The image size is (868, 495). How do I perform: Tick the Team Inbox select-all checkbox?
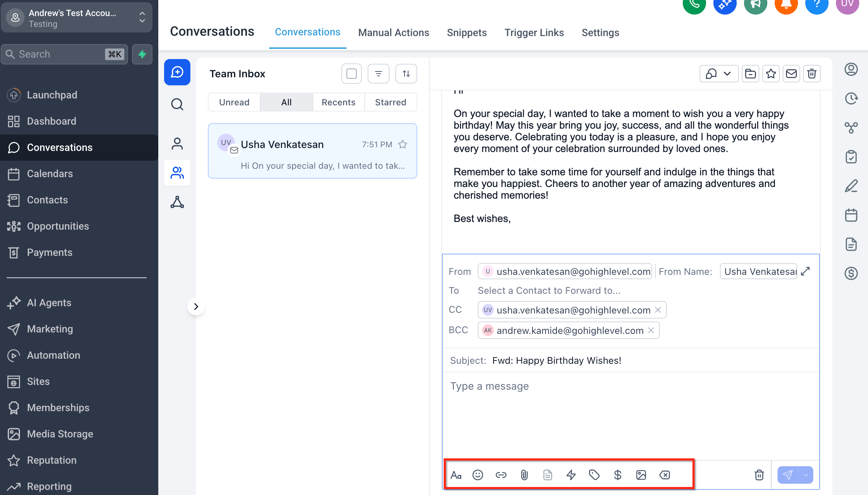pos(351,74)
